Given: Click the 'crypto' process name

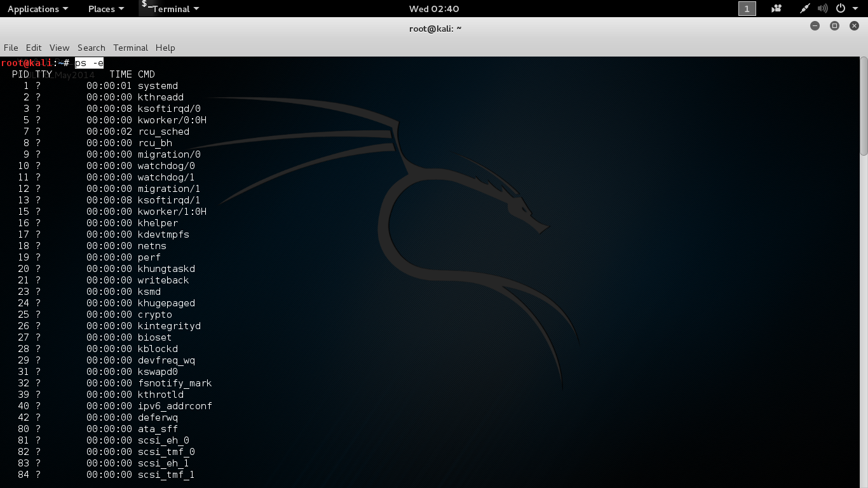Looking at the screenshot, I should click(x=155, y=315).
